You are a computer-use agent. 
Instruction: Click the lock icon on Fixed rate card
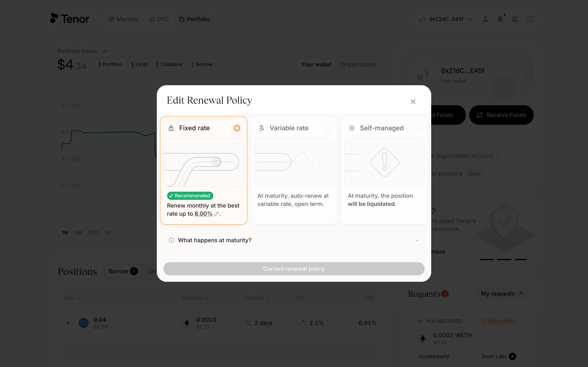[171, 128]
